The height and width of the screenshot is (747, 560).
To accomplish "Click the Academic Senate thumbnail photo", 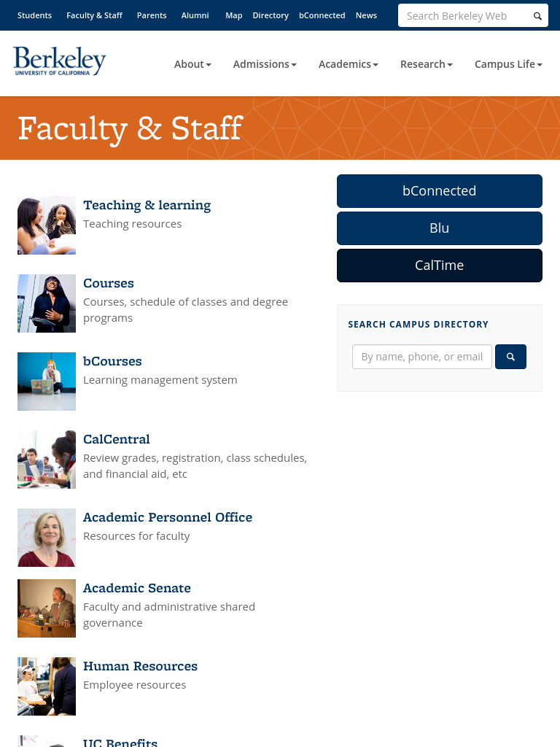I will pyautogui.click(x=47, y=608).
